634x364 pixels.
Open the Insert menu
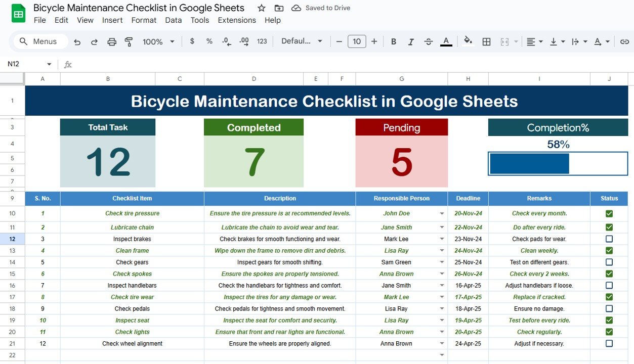point(112,20)
